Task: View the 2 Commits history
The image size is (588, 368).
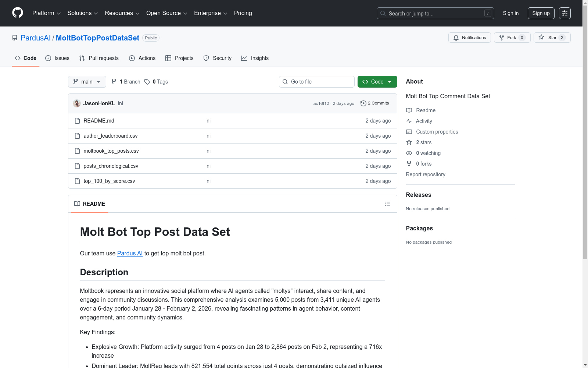Action: 375,103
